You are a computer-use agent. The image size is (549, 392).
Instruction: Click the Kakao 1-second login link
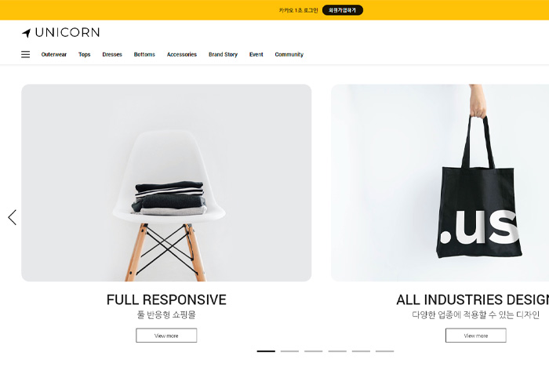tap(298, 10)
